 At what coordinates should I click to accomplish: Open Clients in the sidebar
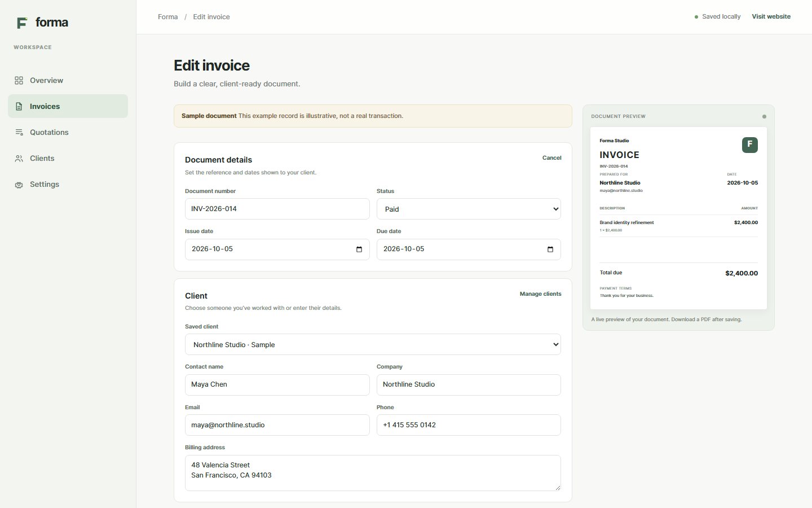click(68, 158)
